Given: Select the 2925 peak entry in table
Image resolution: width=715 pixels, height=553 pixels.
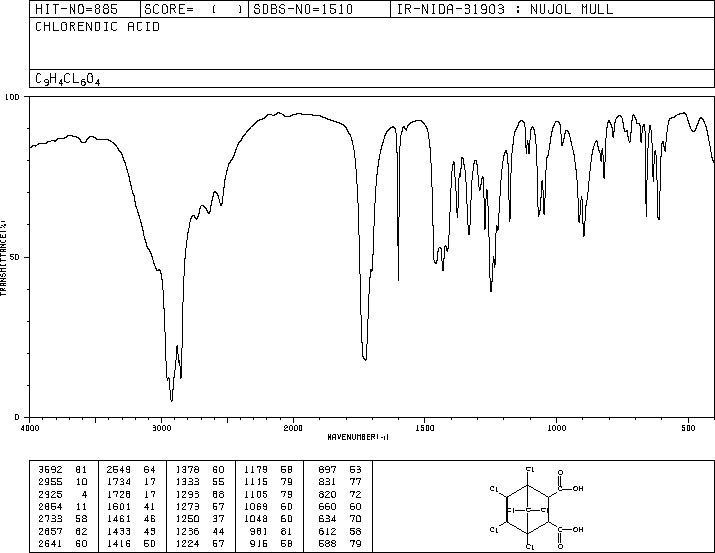Looking at the screenshot, I should pos(63,494).
